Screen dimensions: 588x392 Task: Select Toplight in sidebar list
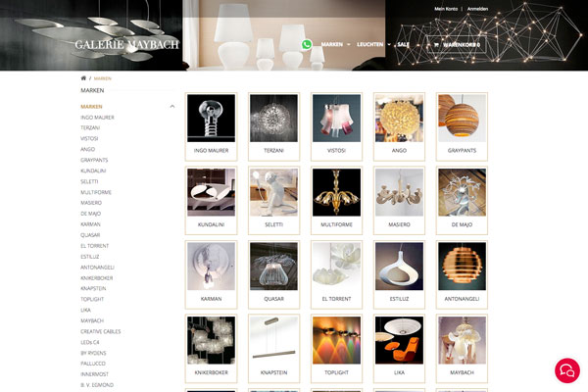[92, 299]
